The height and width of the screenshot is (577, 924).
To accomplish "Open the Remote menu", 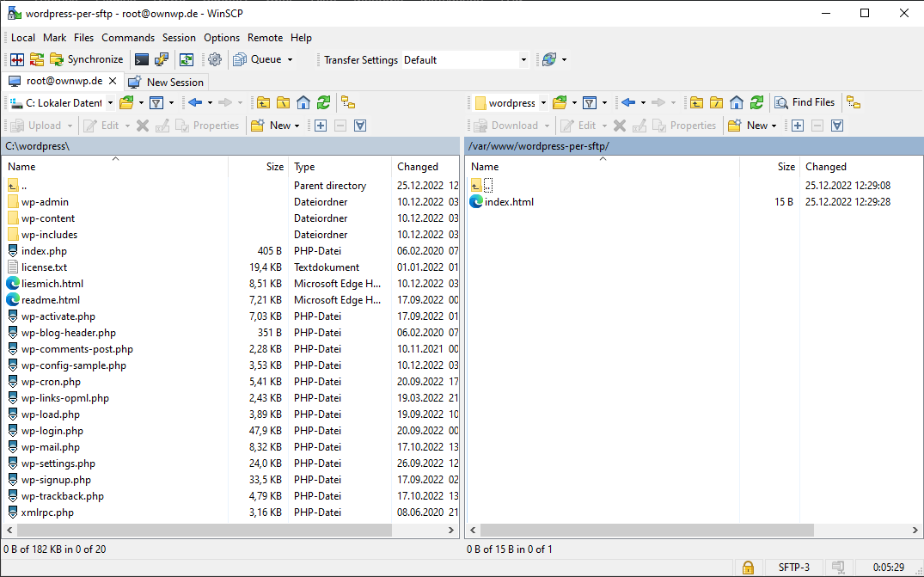I will tap(265, 38).
